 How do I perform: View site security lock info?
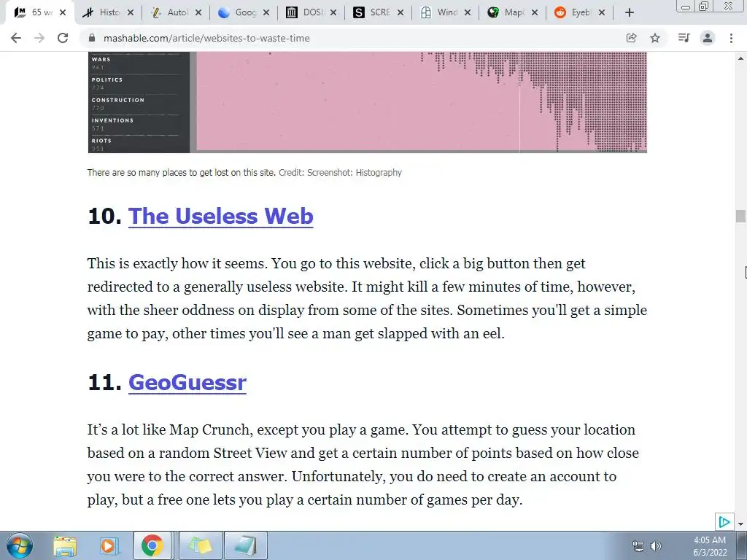point(93,38)
